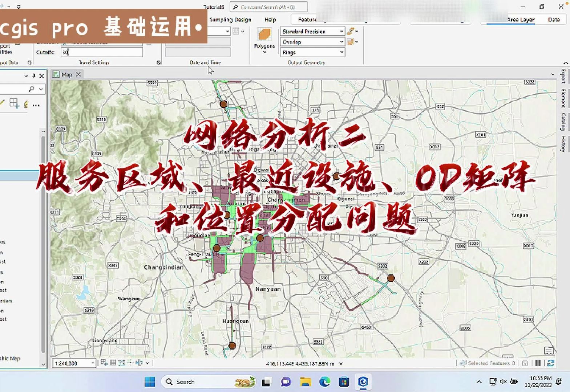Open the Help ribbon tab
Screen dimensions: 570x392
[270, 20]
